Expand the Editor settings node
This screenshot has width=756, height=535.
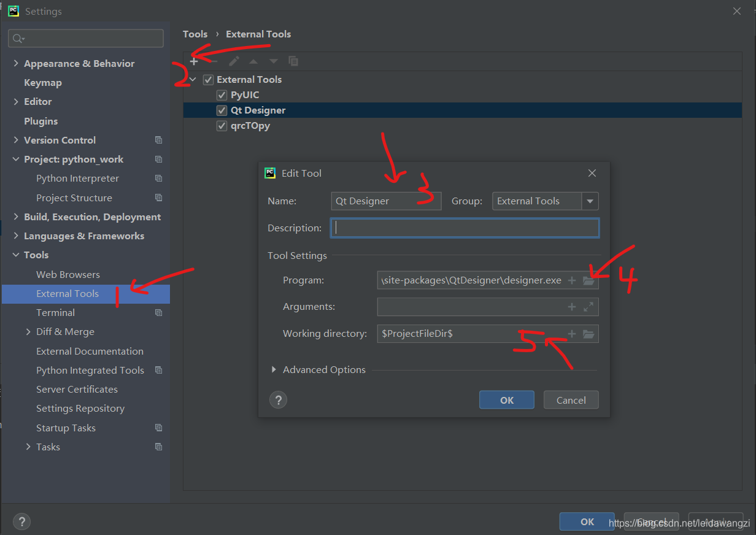(16, 101)
